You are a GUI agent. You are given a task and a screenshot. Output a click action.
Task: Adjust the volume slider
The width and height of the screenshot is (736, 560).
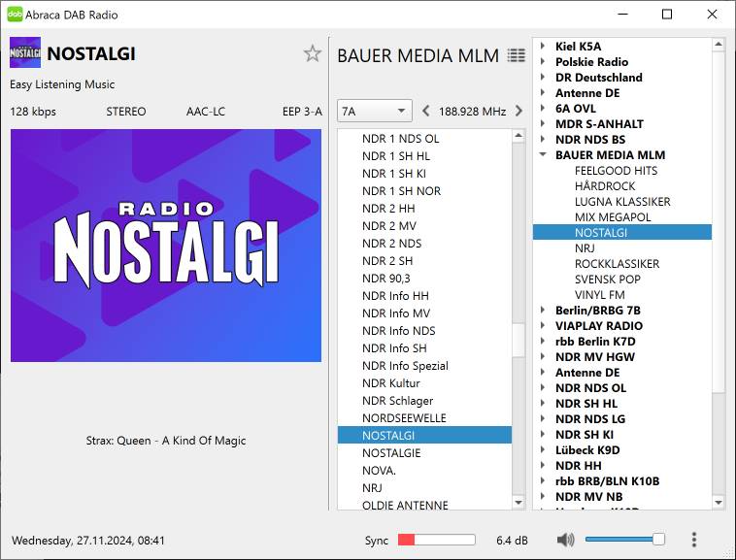624,540
